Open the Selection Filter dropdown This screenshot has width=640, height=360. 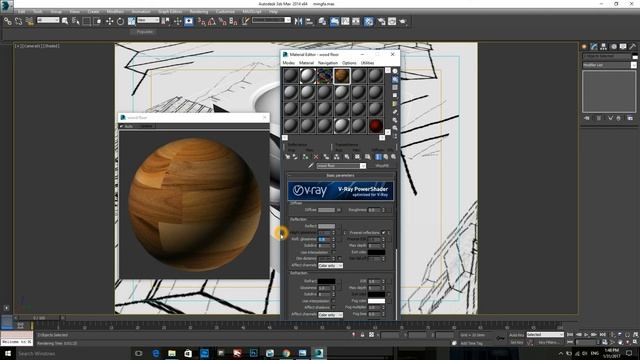pyautogui.click(x=48, y=20)
